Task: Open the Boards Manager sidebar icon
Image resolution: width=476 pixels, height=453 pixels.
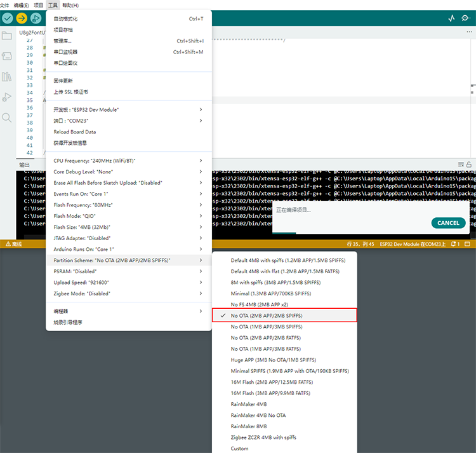Action: pyautogui.click(x=7, y=56)
